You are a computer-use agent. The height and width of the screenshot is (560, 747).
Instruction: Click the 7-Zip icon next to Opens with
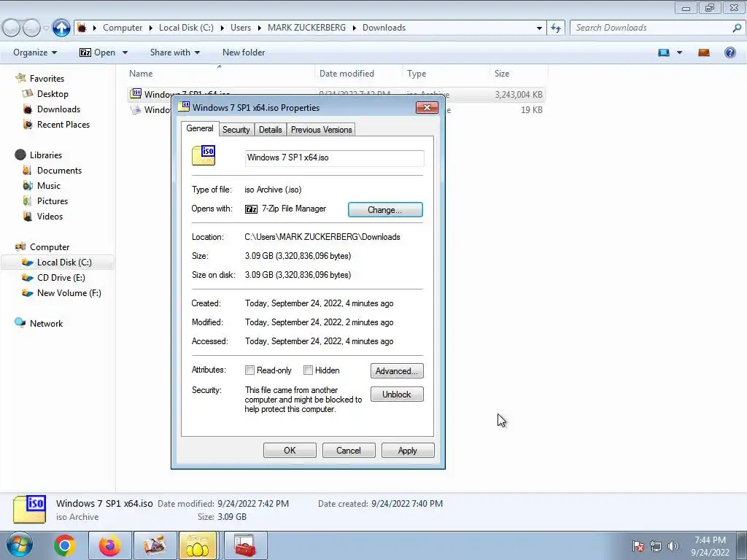[x=251, y=209]
